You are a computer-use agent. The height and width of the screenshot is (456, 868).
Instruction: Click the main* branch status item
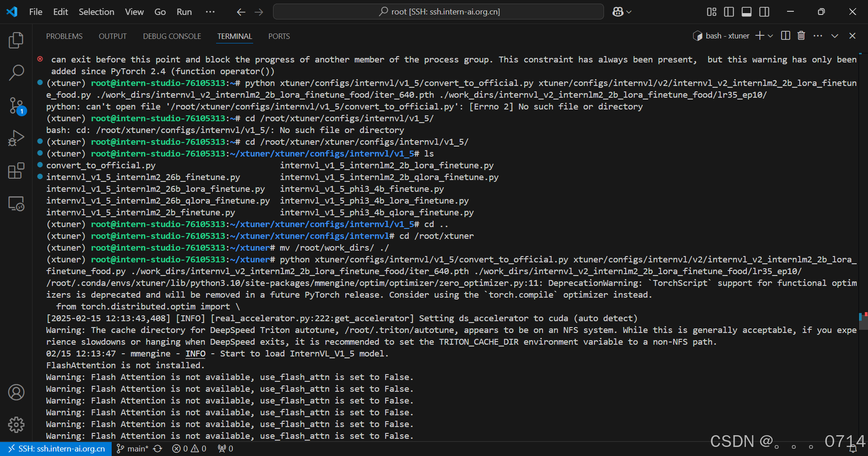point(132,449)
